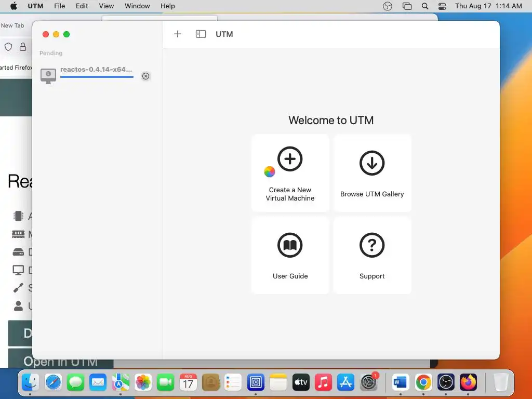Open Mail from the Dock
This screenshot has height=399, width=532.
[98, 382]
